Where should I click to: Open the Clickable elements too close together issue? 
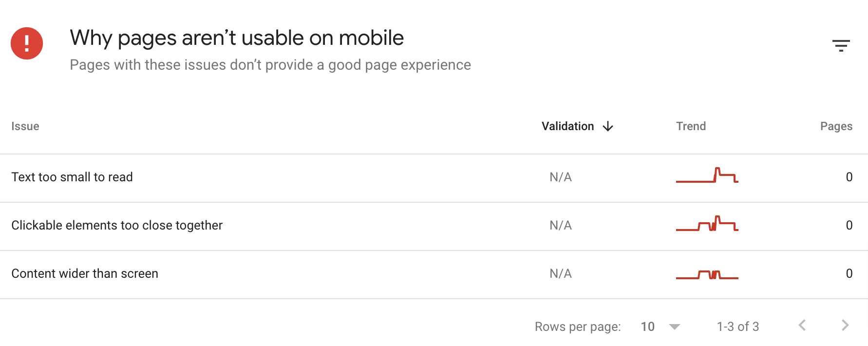click(x=117, y=225)
